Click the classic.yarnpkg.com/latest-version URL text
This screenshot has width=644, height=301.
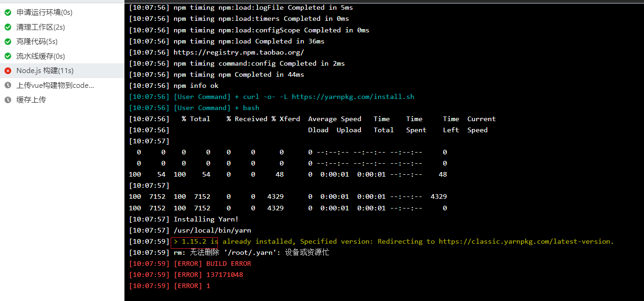pyautogui.click(x=526, y=241)
